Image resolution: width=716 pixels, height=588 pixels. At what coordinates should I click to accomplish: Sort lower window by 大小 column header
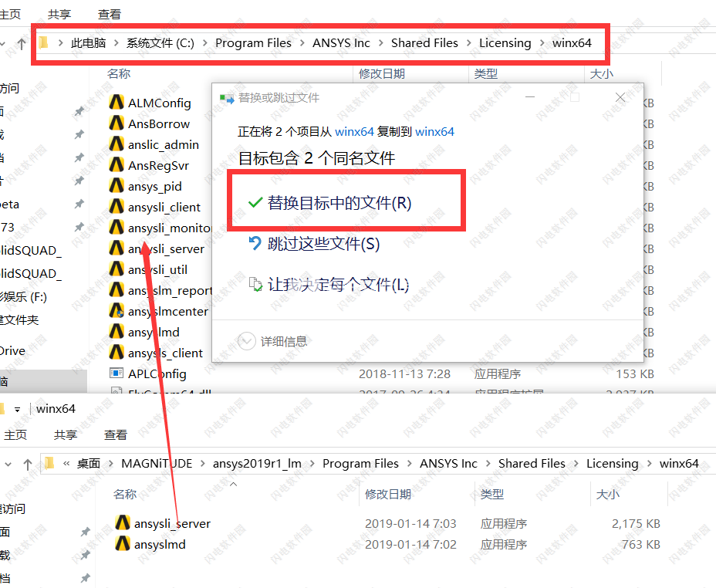[608, 494]
